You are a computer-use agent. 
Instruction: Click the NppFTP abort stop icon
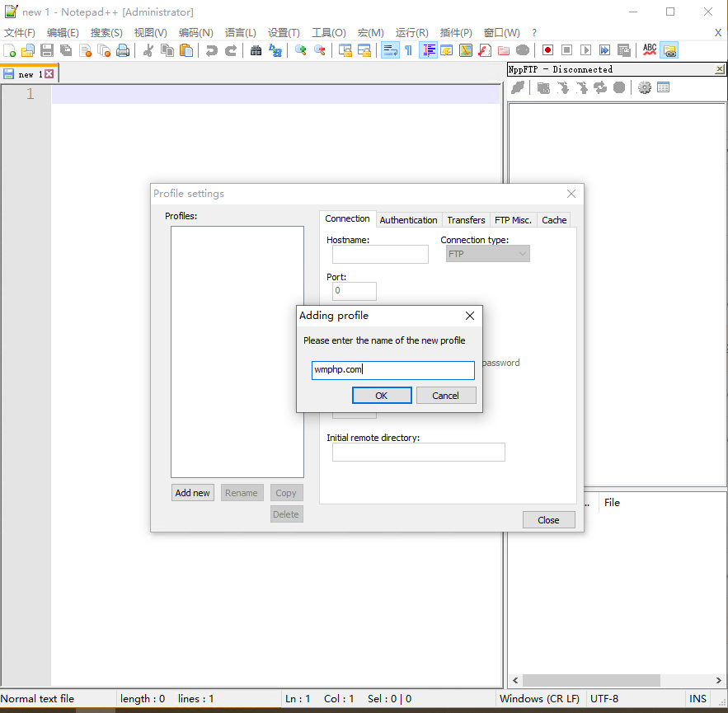click(619, 87)
